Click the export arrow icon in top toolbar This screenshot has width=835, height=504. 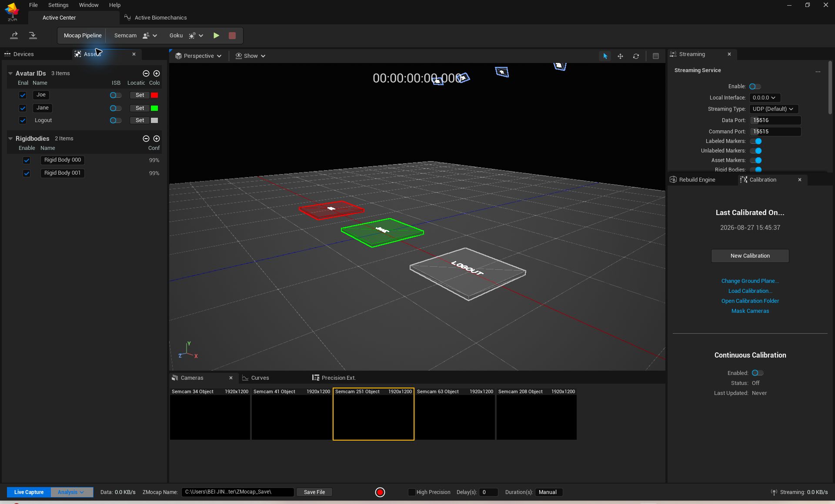click(14, 36)
